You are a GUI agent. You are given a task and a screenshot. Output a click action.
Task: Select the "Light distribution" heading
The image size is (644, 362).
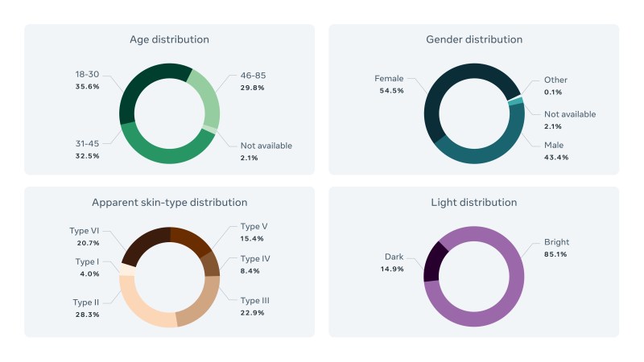[x=473, y=202]
